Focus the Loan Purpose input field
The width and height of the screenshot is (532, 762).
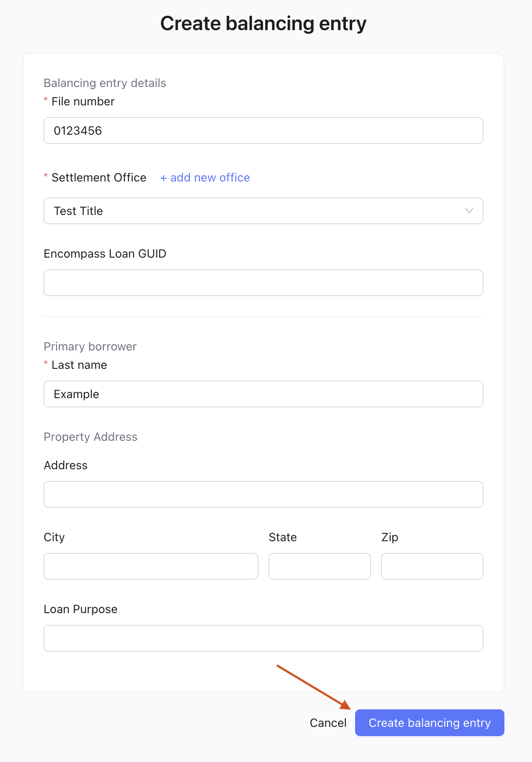point(263,638)
